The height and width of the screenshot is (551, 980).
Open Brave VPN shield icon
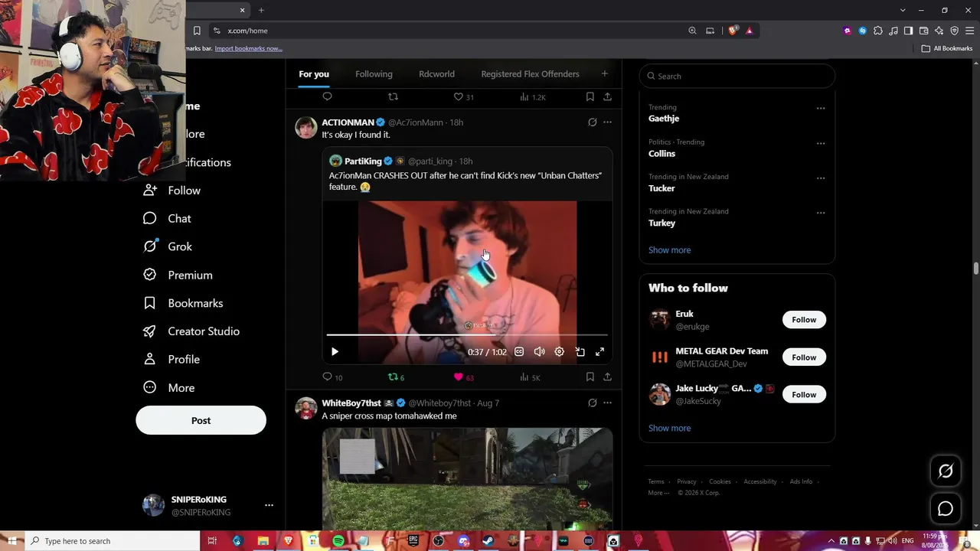pyautogui.click(x=954, y=31)
